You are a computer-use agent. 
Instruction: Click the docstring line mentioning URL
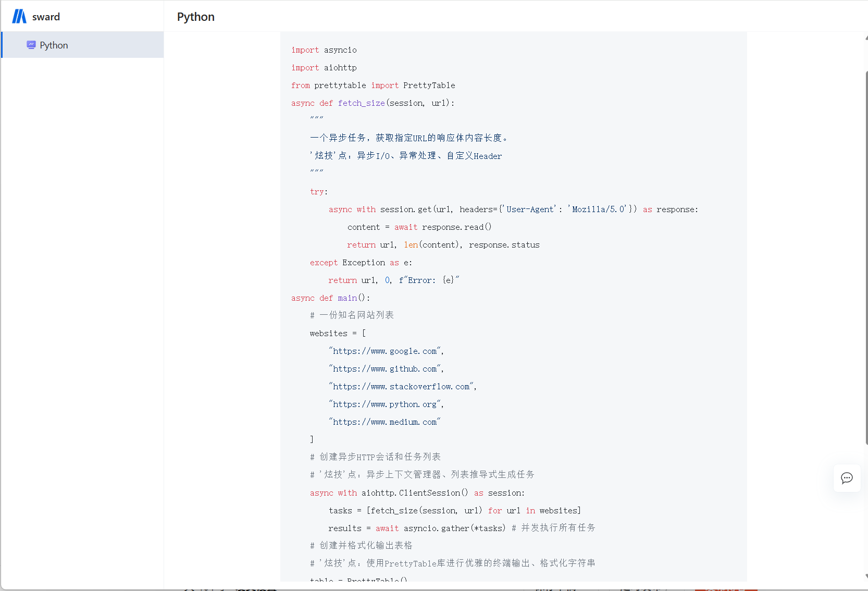click(x=409, y=138)
